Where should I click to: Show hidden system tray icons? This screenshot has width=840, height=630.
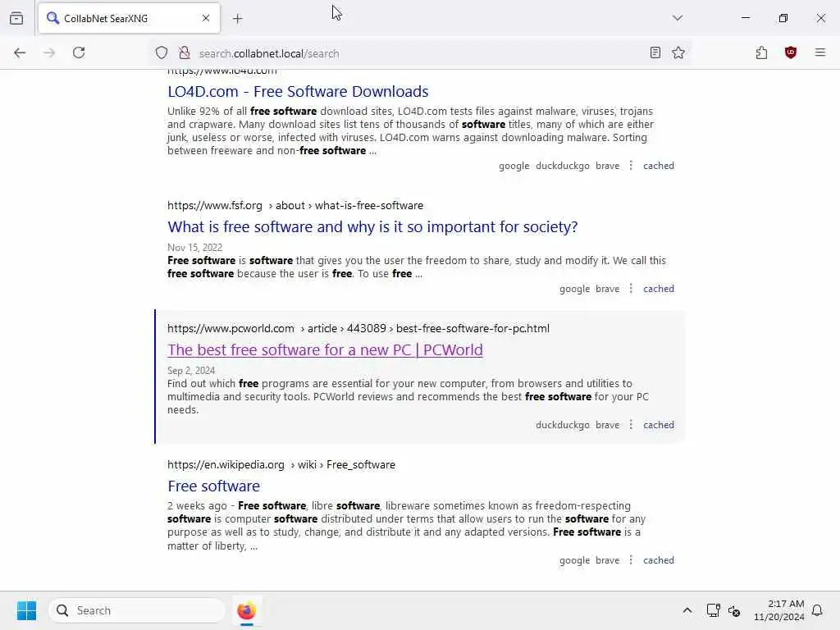[x=687, y=610]
